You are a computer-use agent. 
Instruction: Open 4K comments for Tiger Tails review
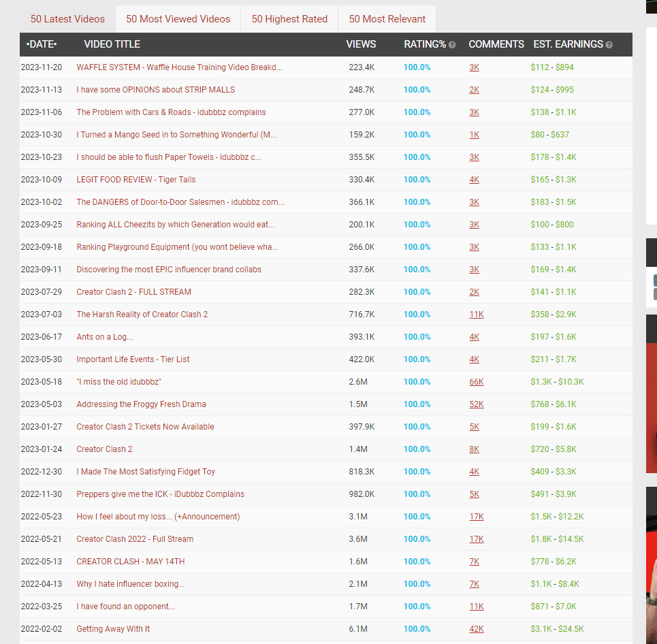(474, 180)
